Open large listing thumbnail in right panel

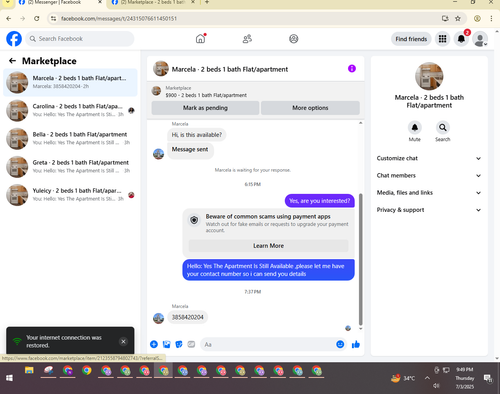coord(429,76)
